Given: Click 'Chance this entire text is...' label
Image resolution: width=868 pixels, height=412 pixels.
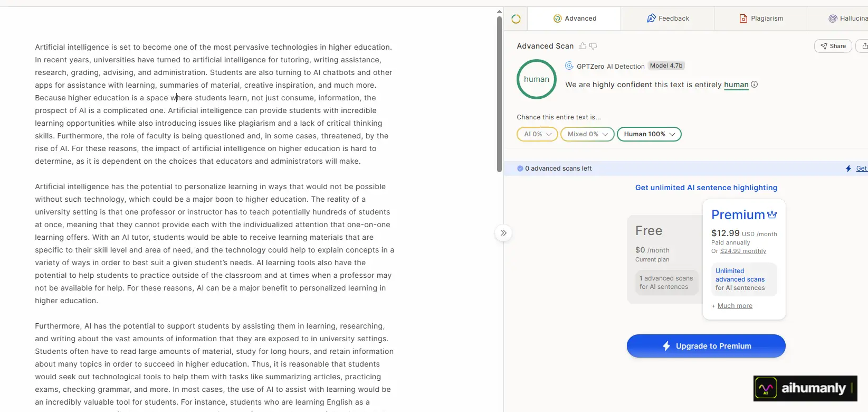Looking at the screenshot, I should tap(559, 117).
